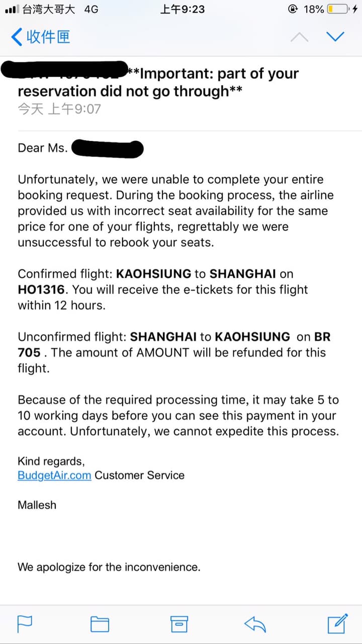
Task: Reply using the curved arrow icon
Action: [255, 624]
